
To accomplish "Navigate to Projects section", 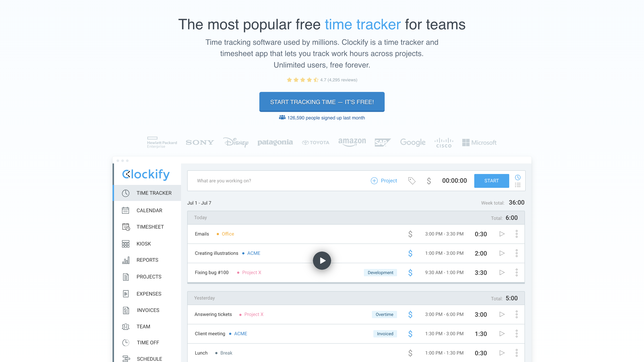I will pos(149,276).
